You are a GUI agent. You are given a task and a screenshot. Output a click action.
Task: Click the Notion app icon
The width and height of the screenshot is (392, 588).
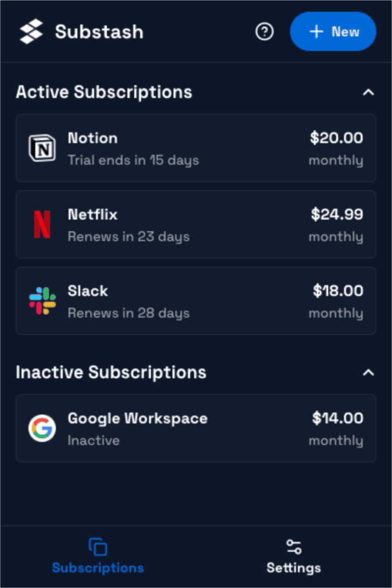coord(42,148)
